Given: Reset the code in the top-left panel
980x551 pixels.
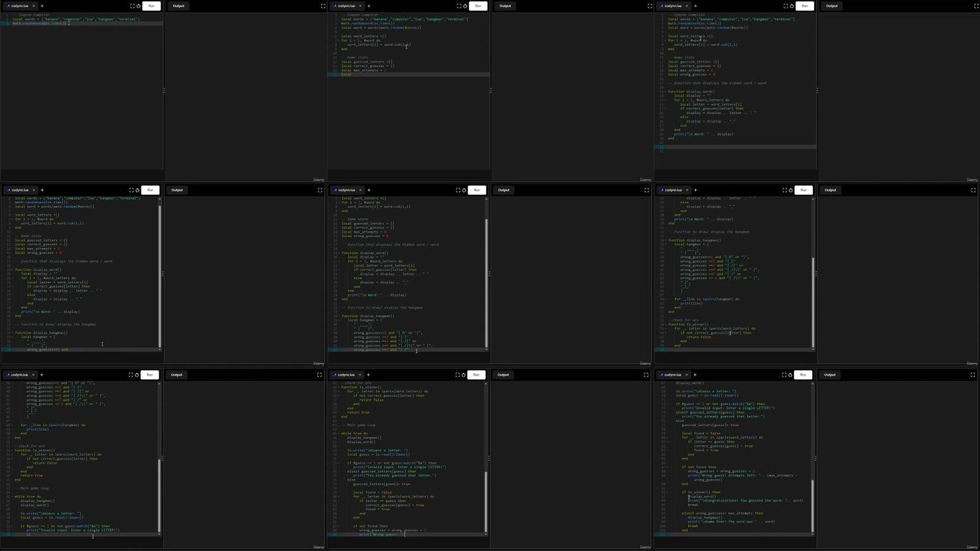Looking at the screenshot, I should [138, 6].
